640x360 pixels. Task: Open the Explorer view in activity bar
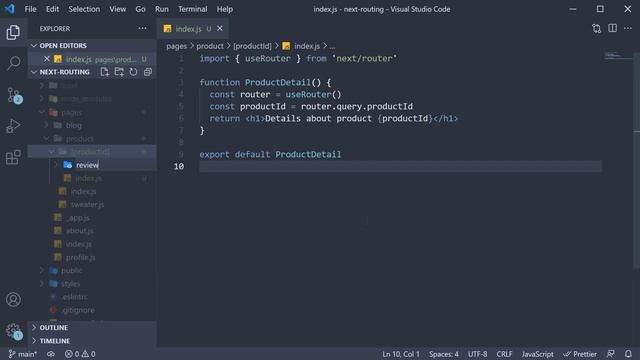click(13, 32)
